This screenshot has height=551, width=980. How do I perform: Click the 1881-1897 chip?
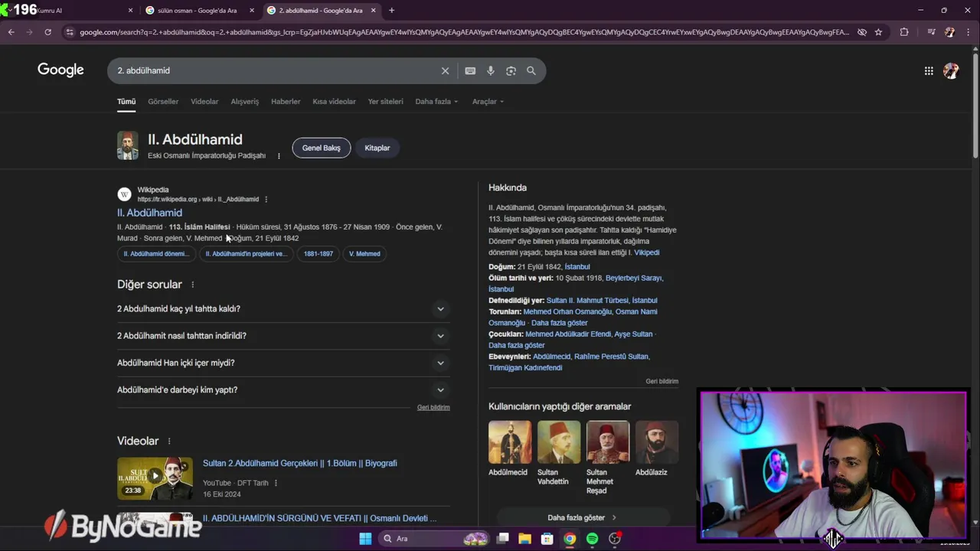318,253
